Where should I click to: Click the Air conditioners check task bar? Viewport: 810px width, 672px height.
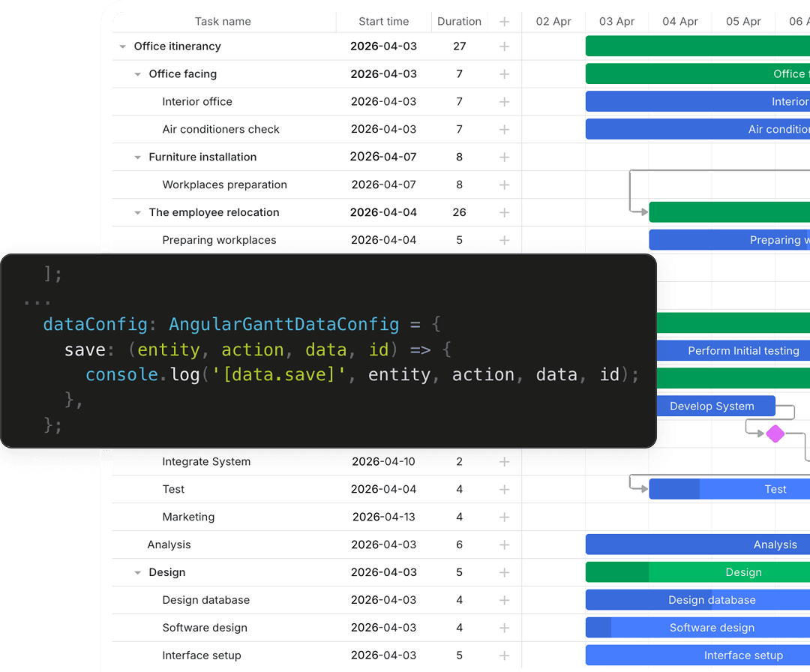tap(697, 129)
